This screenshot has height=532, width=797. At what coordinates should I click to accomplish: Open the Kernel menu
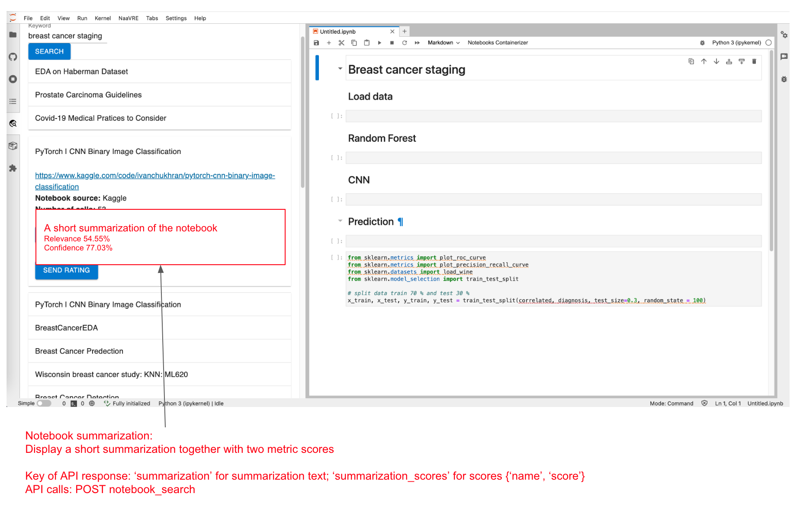103,18
